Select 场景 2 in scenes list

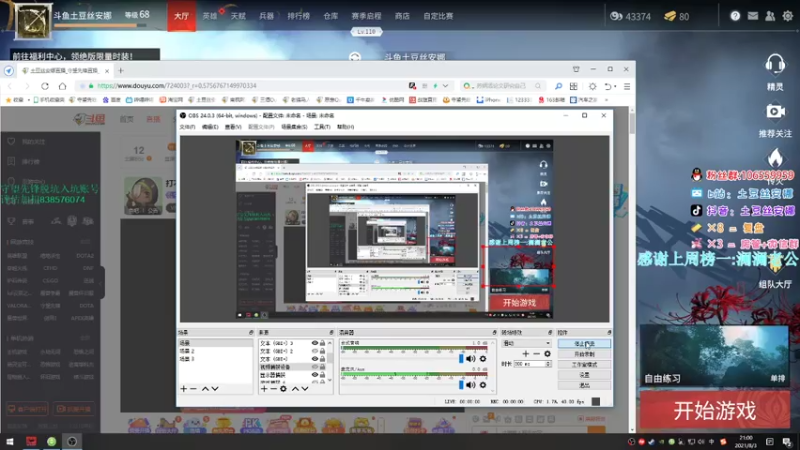click(215, 351)
